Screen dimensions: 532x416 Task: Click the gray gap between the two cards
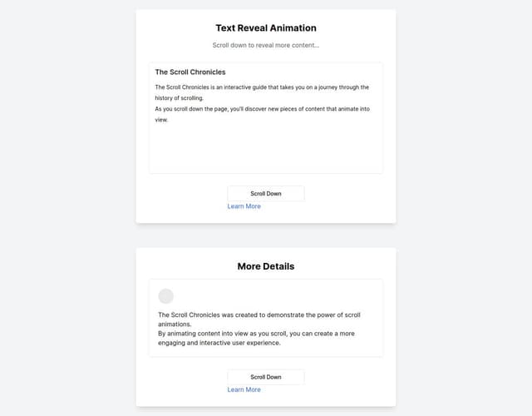[266, 235]
